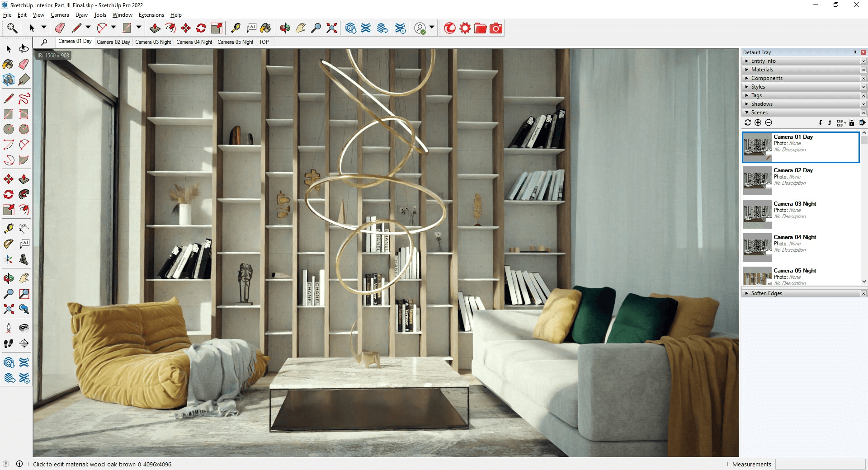Select the Pie arc tool
Screen dimensions: 868x470
[x=24, y=160]
